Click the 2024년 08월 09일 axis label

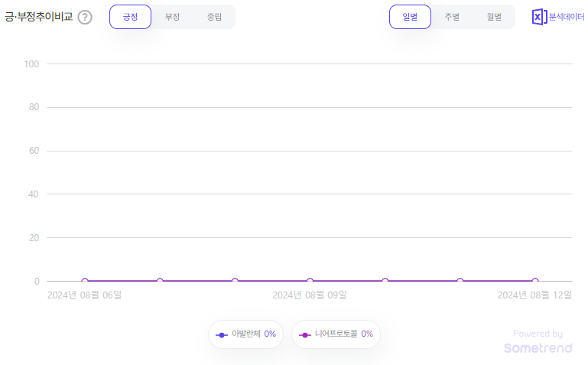pos(310,295)
